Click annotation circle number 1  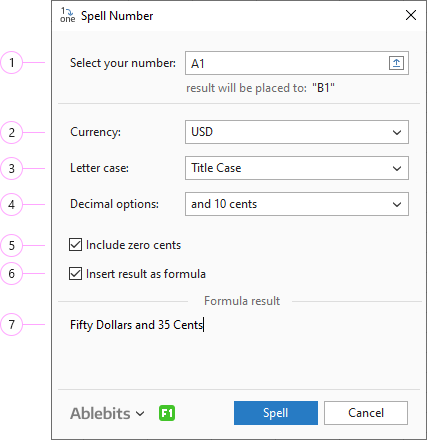pyautogui.click(x=12, y=62)
